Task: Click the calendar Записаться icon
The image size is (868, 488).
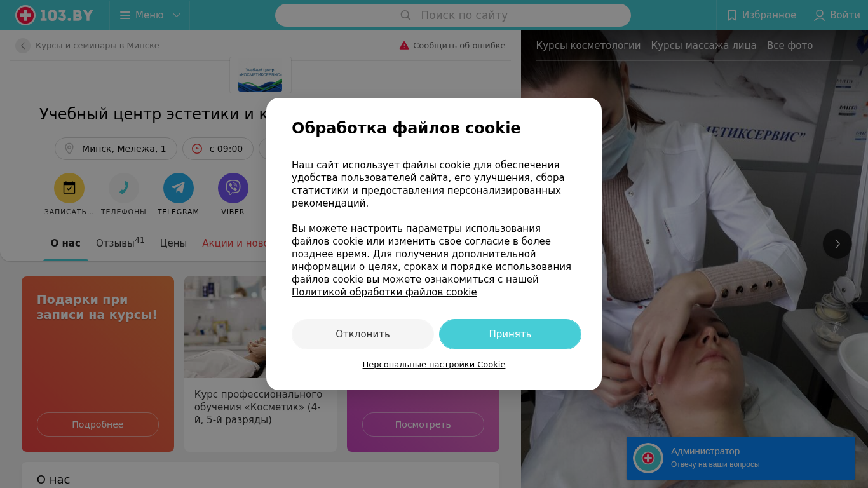Action: point(69,188)
